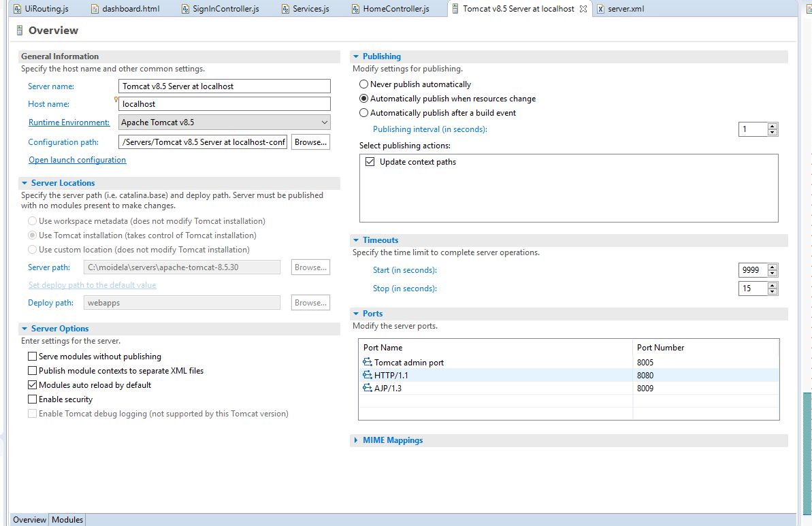Image resolution: width=812 pixels, height=526 pixels.
Task: Click the HomeController.js tab file icon
Action: point(355,9)
